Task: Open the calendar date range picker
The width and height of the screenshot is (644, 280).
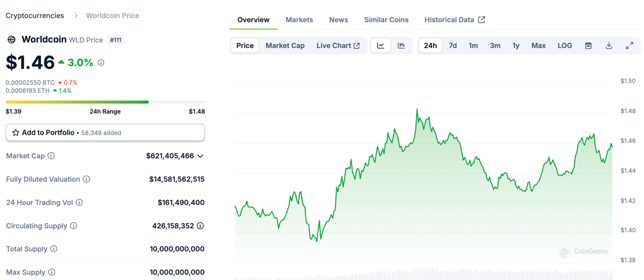Action: pyautogui.click(x=588, y=46)
